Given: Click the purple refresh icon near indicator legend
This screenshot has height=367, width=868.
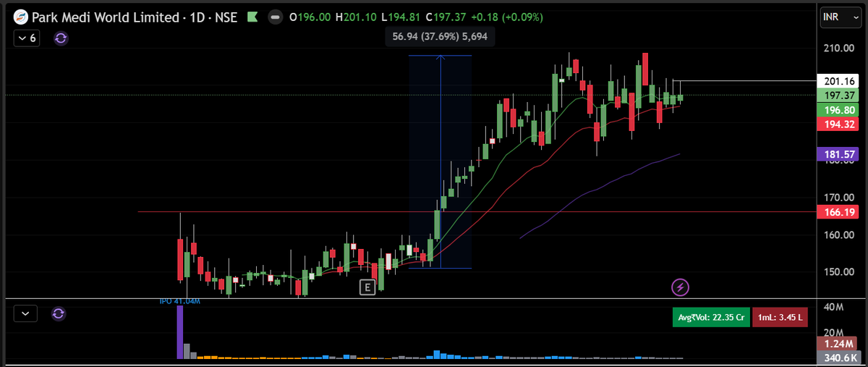Looking at the screenshot, I should (x=61, y=38).
